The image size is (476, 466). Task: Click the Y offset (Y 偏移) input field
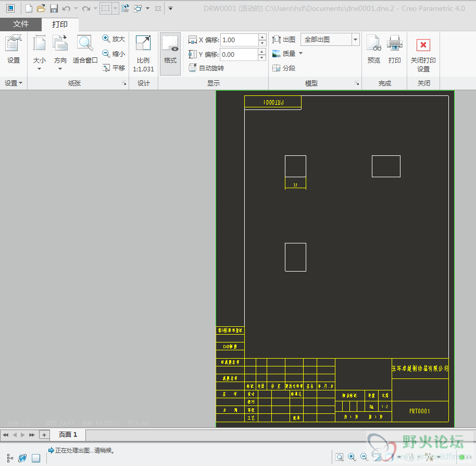click(x=239, y=54)
